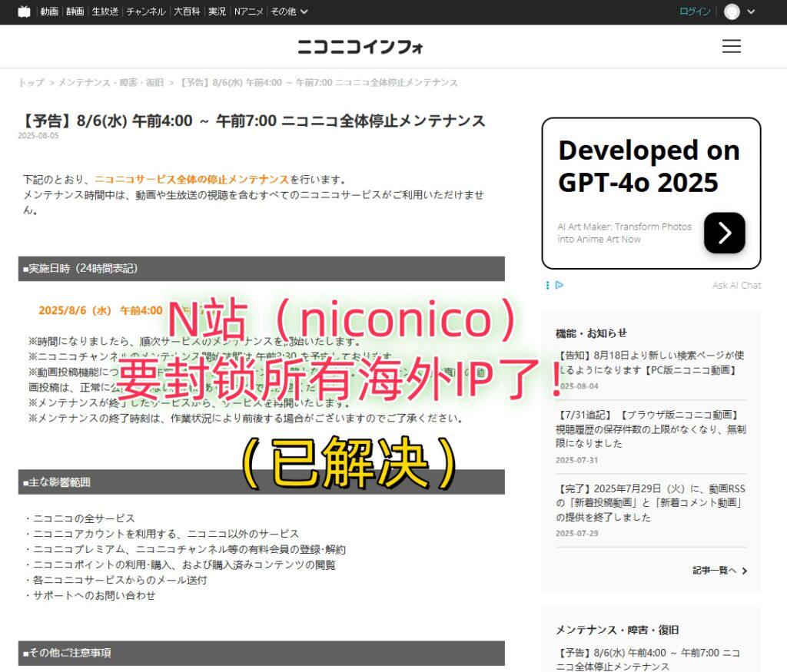
Task: Expand the その他 dropdown
Action: pos(289,12)
